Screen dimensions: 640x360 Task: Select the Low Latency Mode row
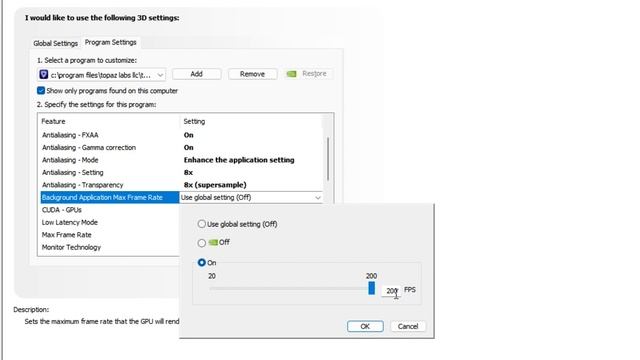(x=109, y=222)
